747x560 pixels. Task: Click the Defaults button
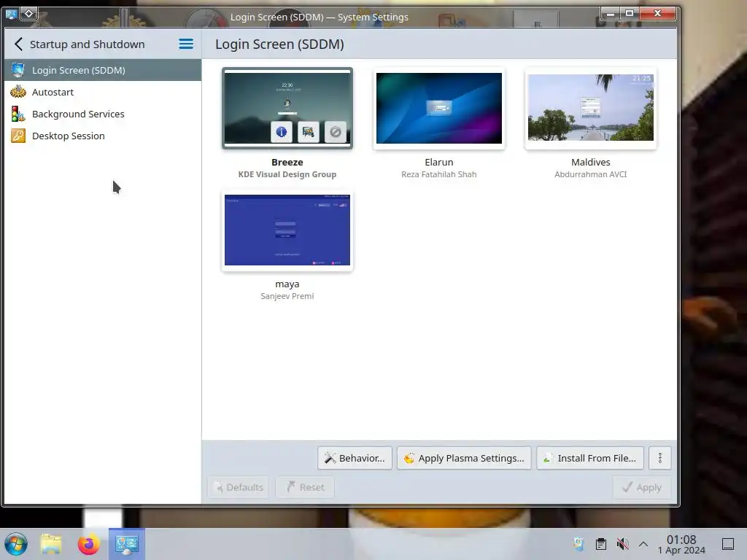(239, 487)
